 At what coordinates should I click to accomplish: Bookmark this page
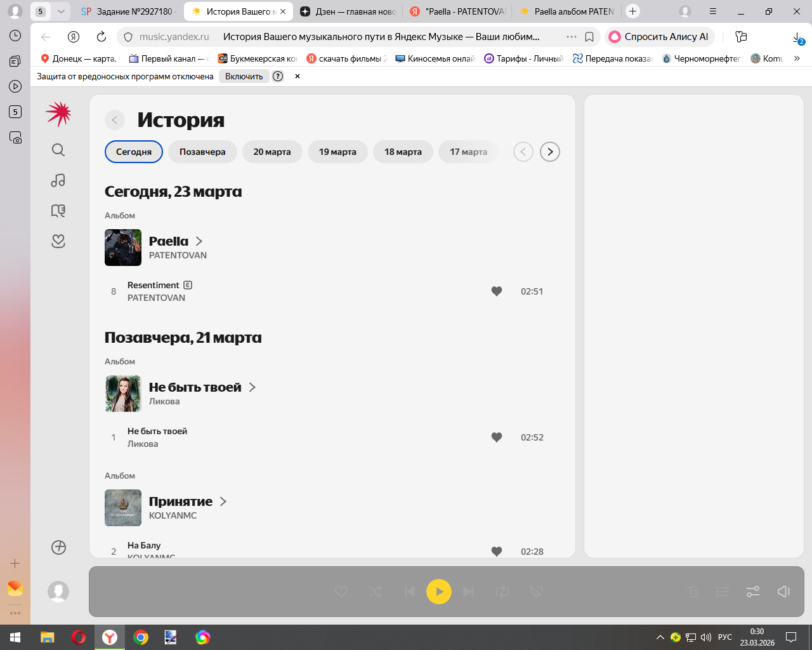[589, 37]
